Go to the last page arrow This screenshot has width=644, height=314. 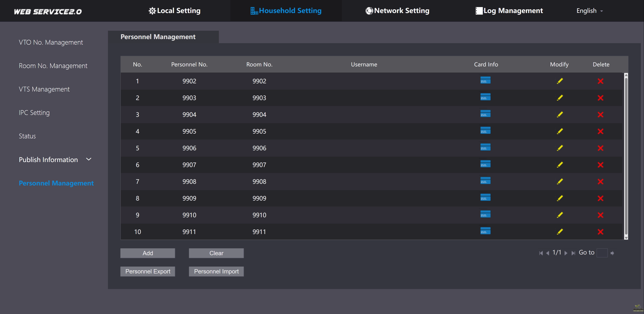pyautogui.click(x=573, y=253)
